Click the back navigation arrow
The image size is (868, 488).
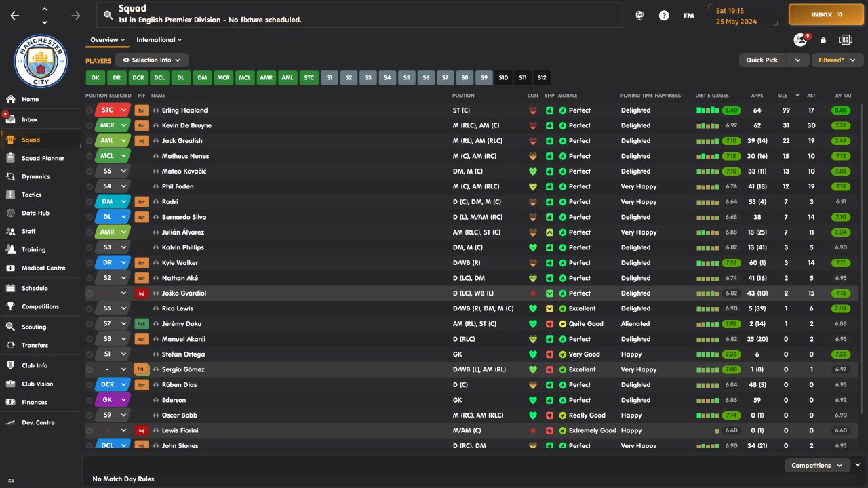pos(14,15)
